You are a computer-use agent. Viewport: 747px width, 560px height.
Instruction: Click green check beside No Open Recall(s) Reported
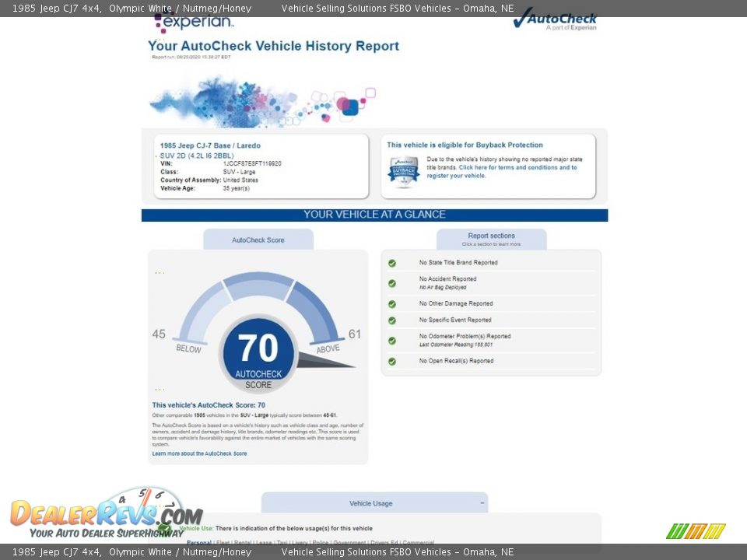tap(392, 362)
